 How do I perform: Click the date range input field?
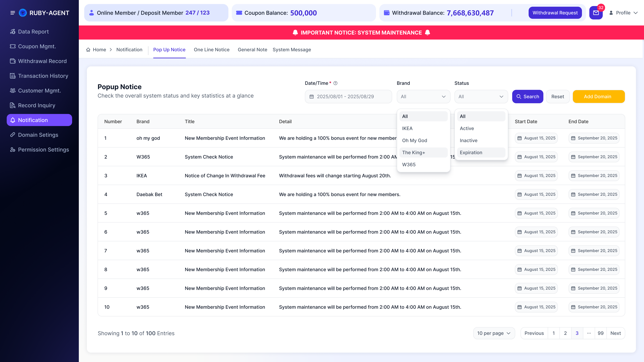click(348, 97)
